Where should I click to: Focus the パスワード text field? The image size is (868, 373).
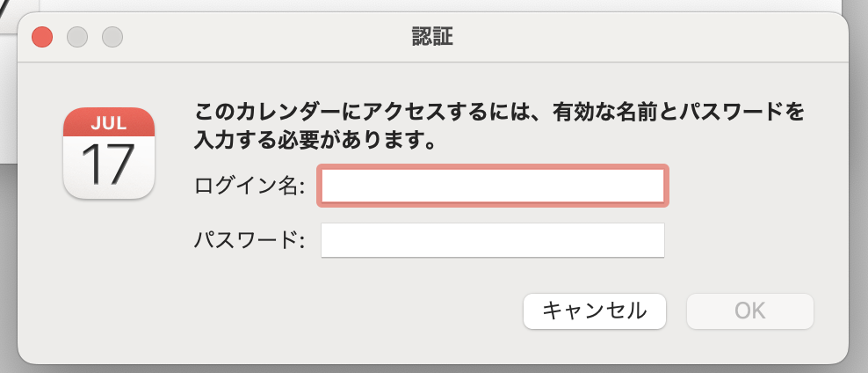click(x=493, y=240)
